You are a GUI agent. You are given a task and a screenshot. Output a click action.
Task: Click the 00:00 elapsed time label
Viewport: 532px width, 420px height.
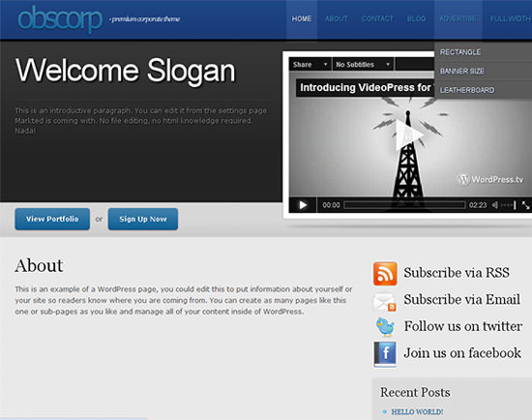click(331, 205)
